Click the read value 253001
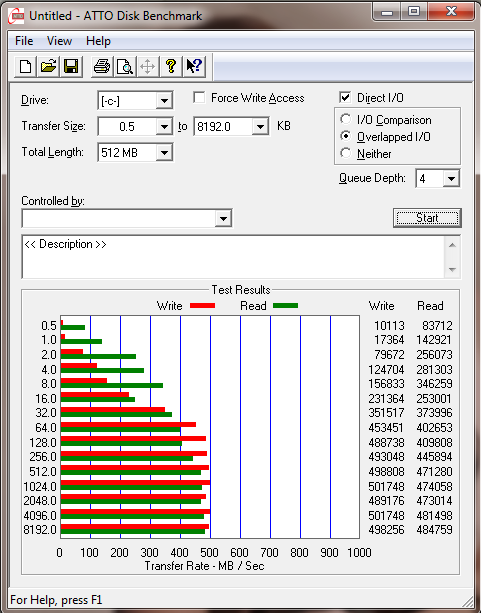 (434, 398)
